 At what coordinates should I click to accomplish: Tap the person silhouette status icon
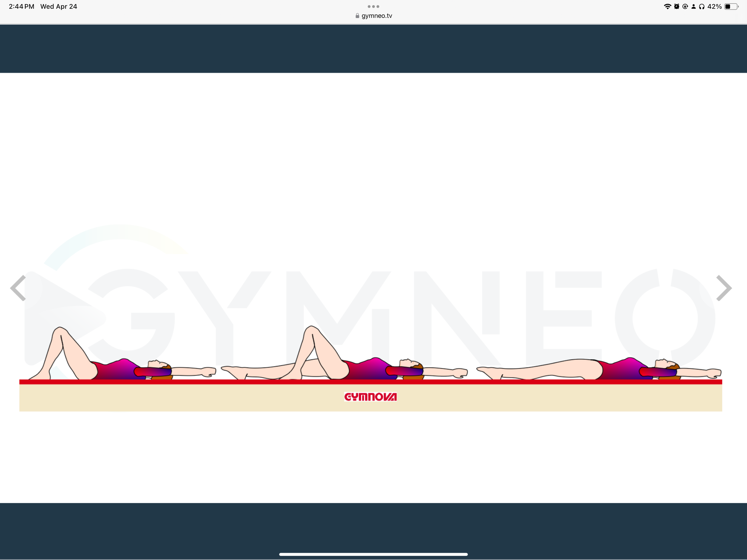pos(693,6)
